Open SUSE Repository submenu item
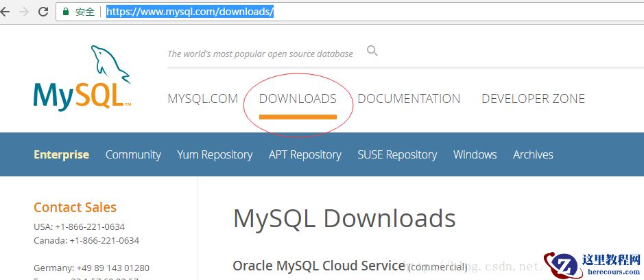 tap(397, 154)
